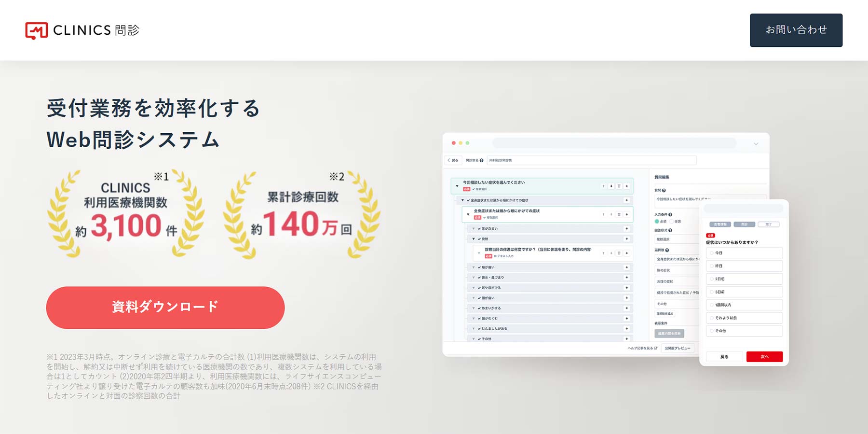868x434 pixels.
Task: Collapse the bold 全身症状または頭から喉 question card
Action: coord(468,214)
